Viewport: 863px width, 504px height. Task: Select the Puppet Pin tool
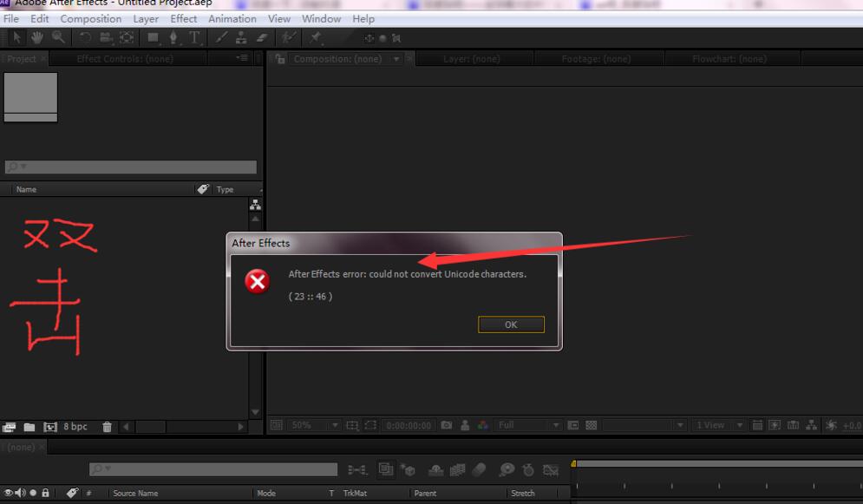click(316, 37)
